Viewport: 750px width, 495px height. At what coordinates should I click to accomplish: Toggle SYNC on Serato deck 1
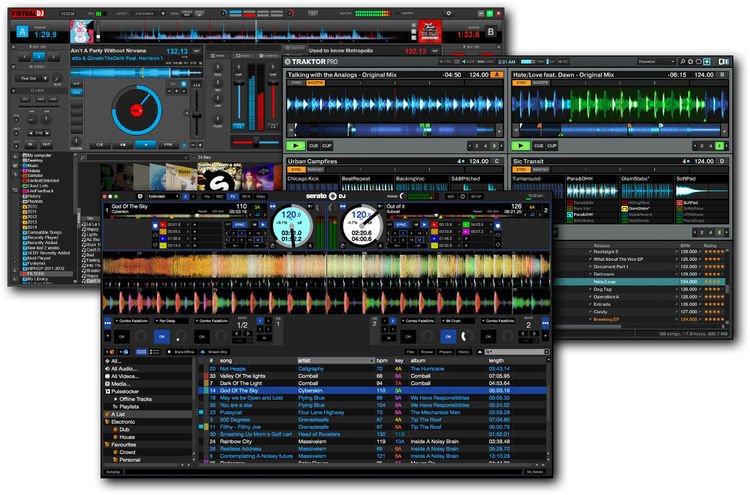[240, 224]
